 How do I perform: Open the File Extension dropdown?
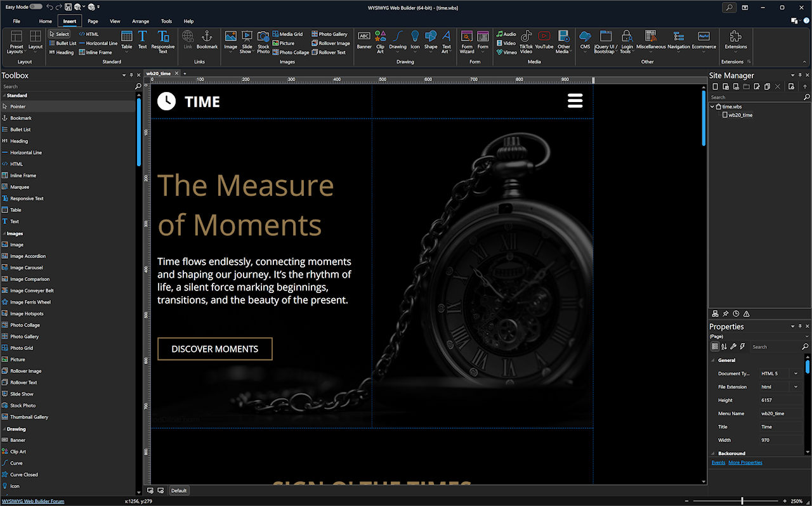tap(796, 387)
